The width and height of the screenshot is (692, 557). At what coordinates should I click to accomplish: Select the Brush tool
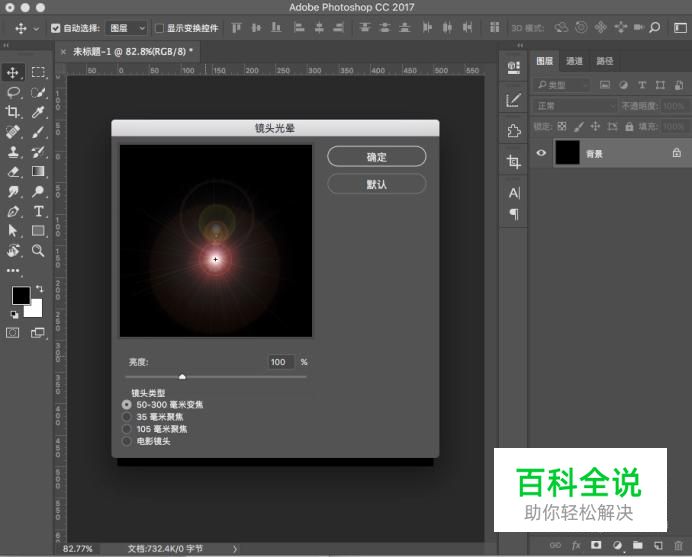coord(38,132)
